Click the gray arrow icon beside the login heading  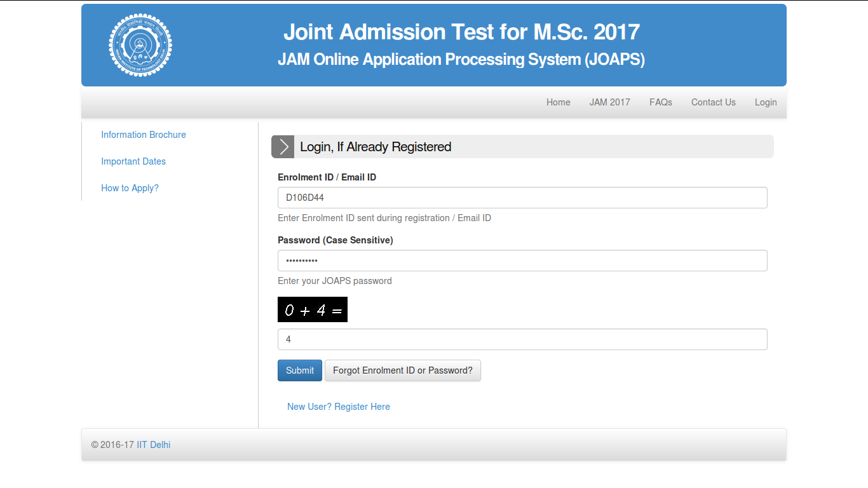(x=282, y=146)
